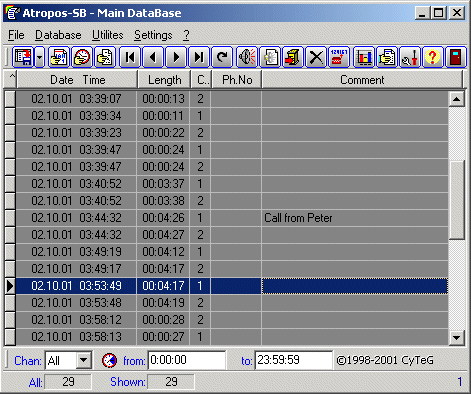
Task: Open the Chan channel combo box
Action: pyautogui.click(x=68, y=360)
